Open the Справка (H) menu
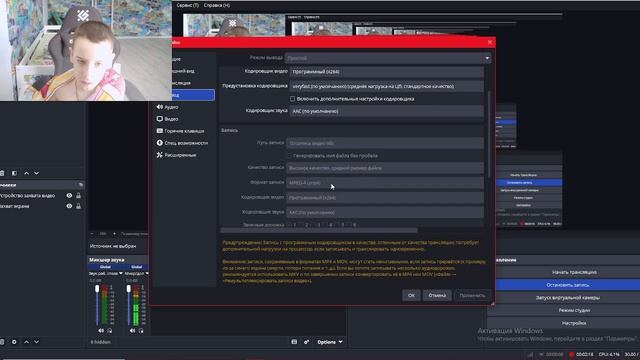Screen dimensions: 640x360 tap(217, 5)
